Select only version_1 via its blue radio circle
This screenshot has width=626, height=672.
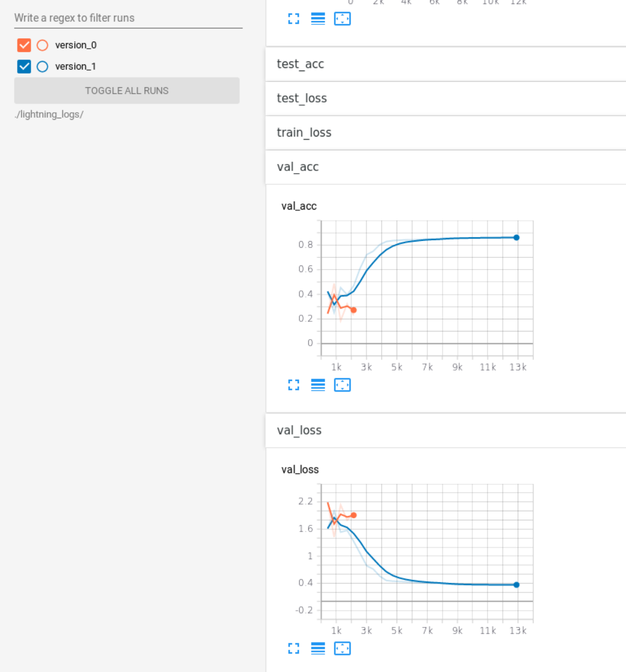click(x=43, y=66)
